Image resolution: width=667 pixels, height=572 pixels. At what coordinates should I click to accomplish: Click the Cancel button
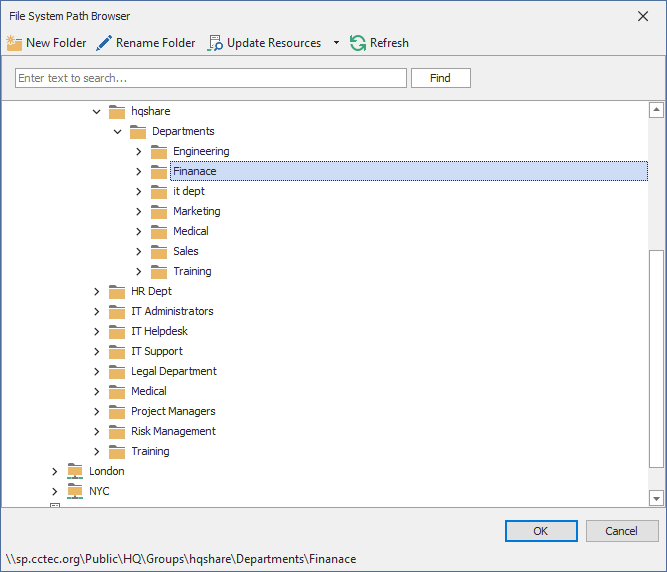(x=622, y=531)
